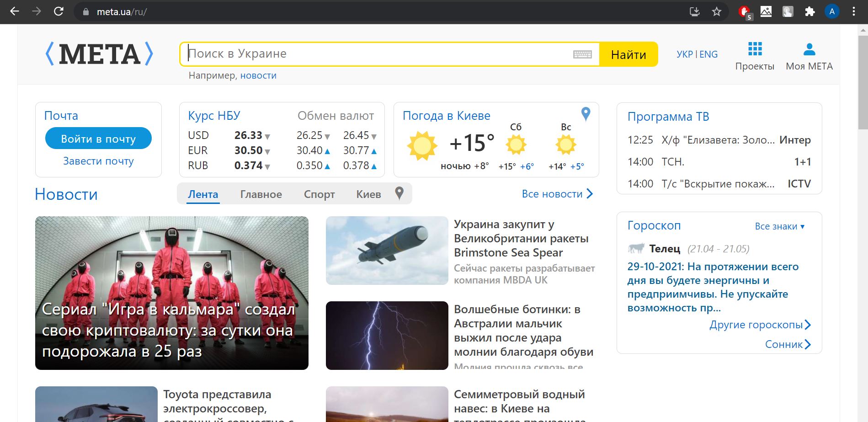868x422 pixels.
Task: Open the virtual keyboard in search box
Action: (582, 54)
